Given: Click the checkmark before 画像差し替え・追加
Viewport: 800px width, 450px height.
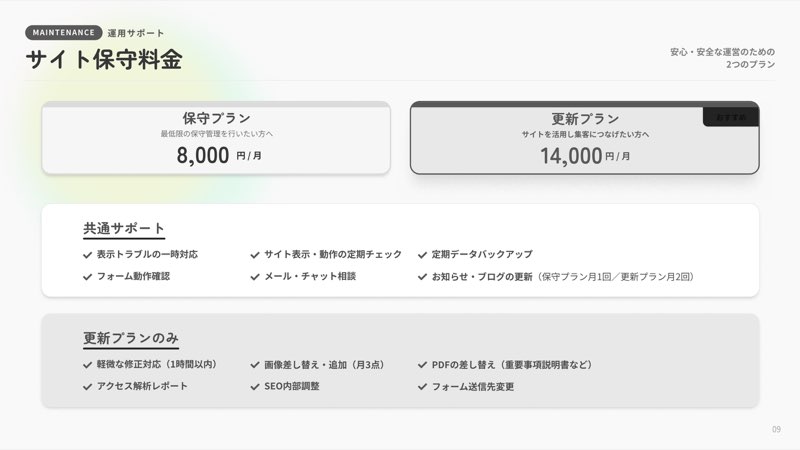Looking at the screenshot, I should 255,365.
